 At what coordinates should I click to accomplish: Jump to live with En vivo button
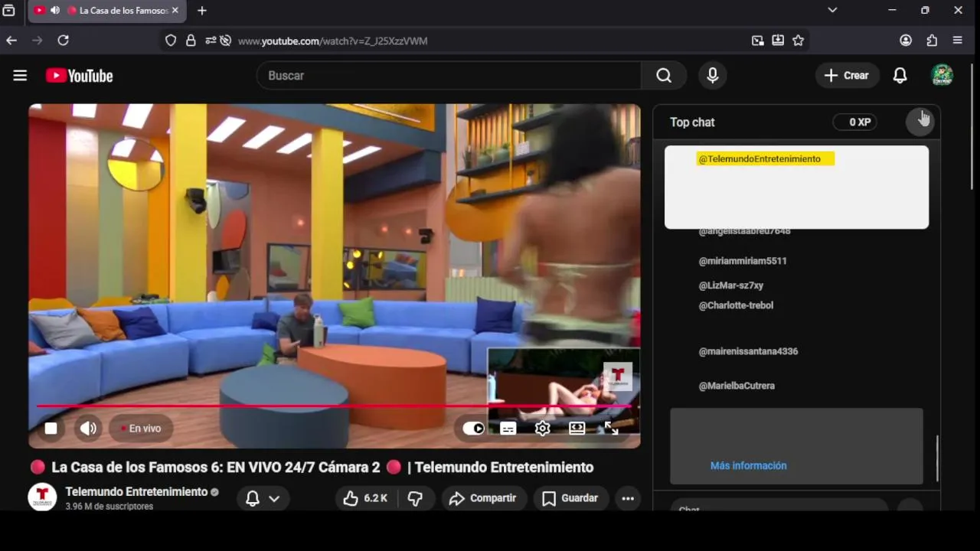141,429
